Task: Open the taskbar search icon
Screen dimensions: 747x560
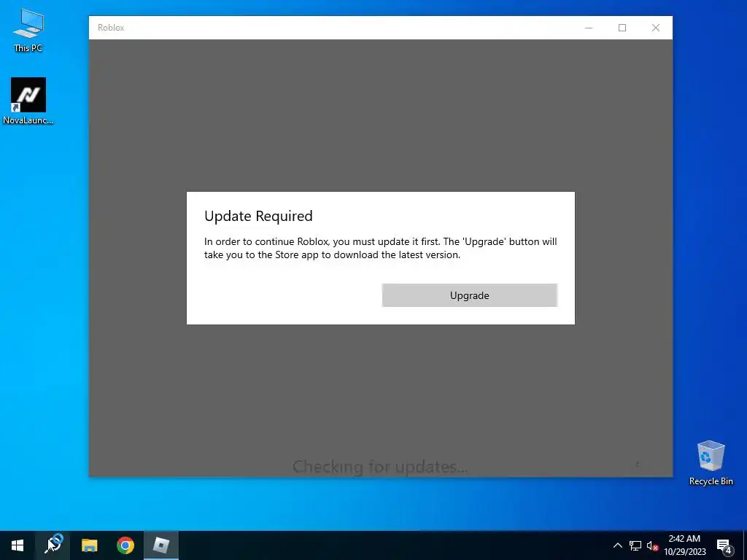Action: tap(53, 545)
